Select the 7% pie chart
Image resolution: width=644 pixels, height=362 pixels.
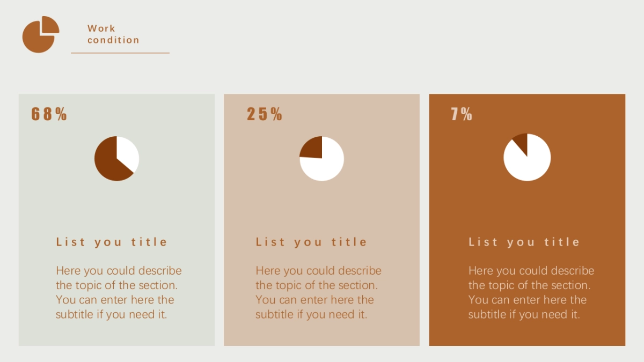(527, 157)
